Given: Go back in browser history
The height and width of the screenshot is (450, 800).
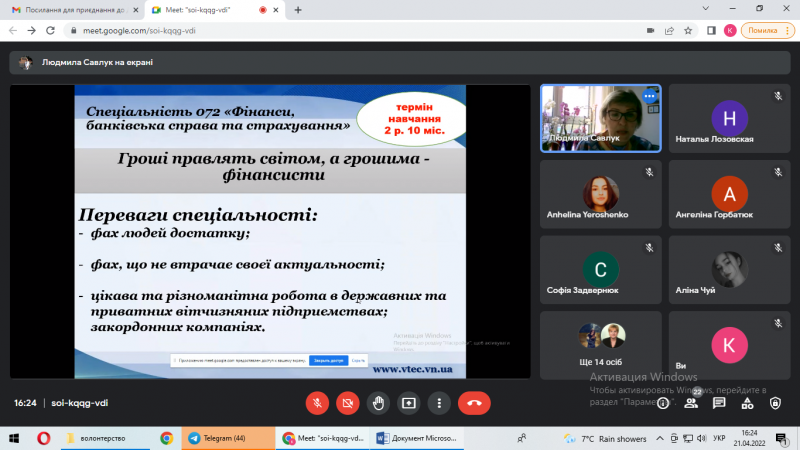Looking at the screenshot, I should [13, 31].
